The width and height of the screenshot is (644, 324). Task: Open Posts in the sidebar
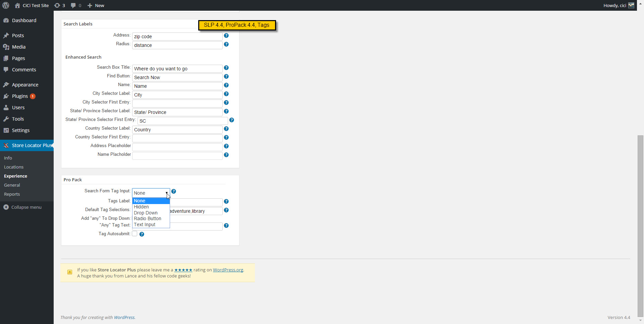coord(27,36)
